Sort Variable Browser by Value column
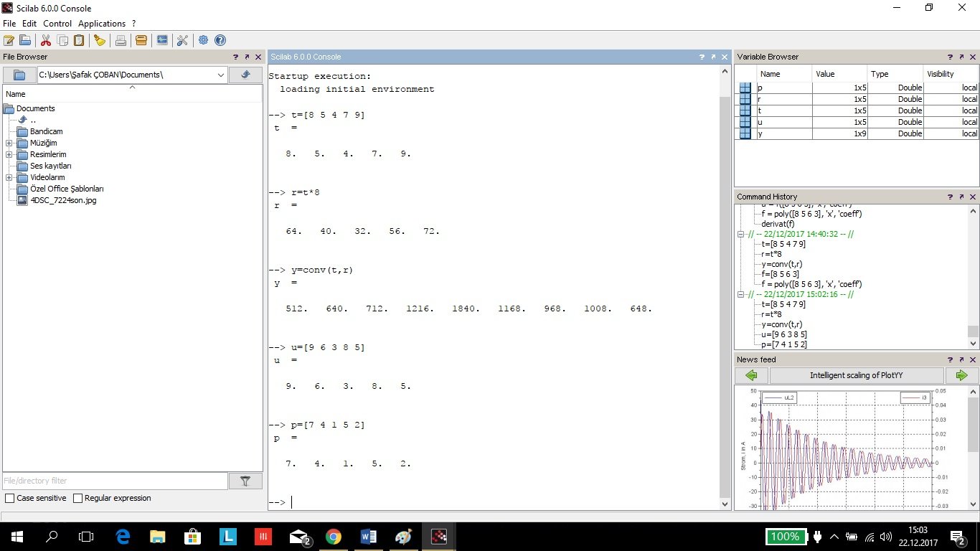 (839, 74)
